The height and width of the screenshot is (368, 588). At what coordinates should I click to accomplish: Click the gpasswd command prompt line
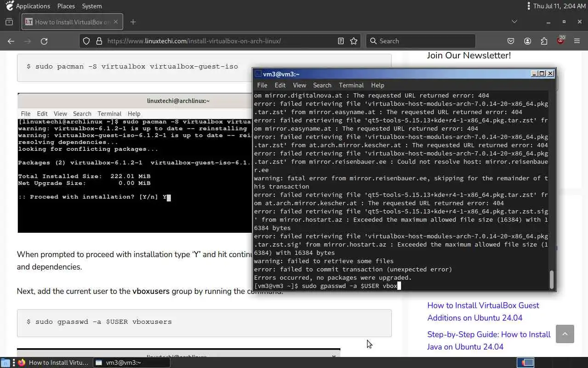328,286
